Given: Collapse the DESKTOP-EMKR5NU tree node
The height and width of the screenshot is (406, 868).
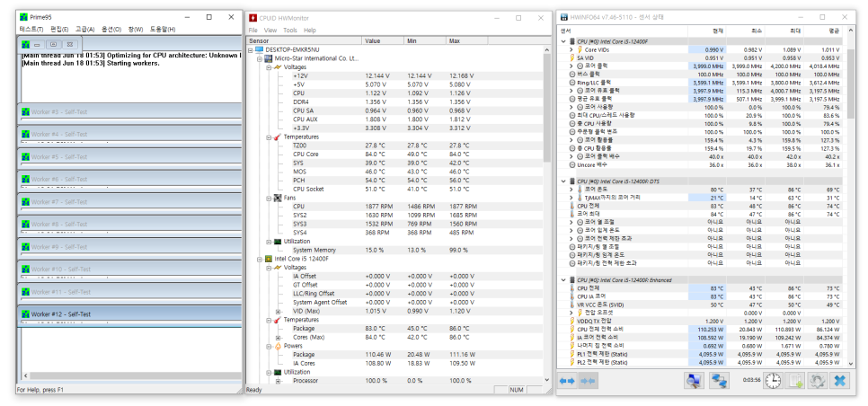Looking at the screenshot, I should tap(251, 49).
